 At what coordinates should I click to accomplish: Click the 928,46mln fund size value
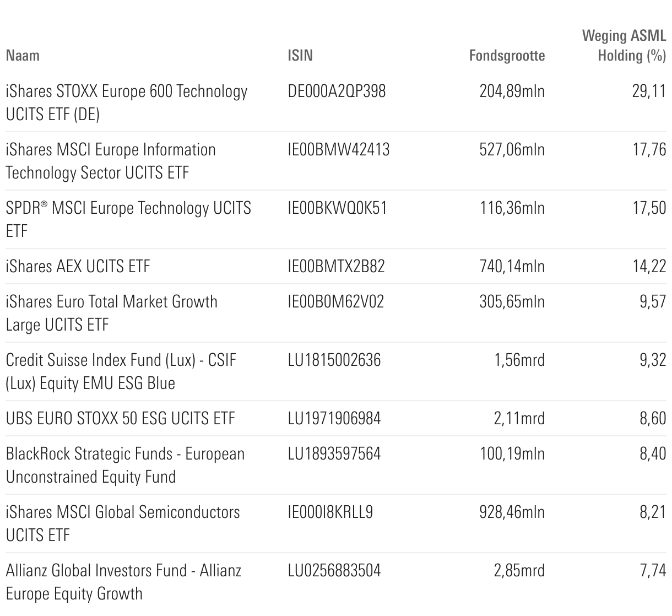512,512
